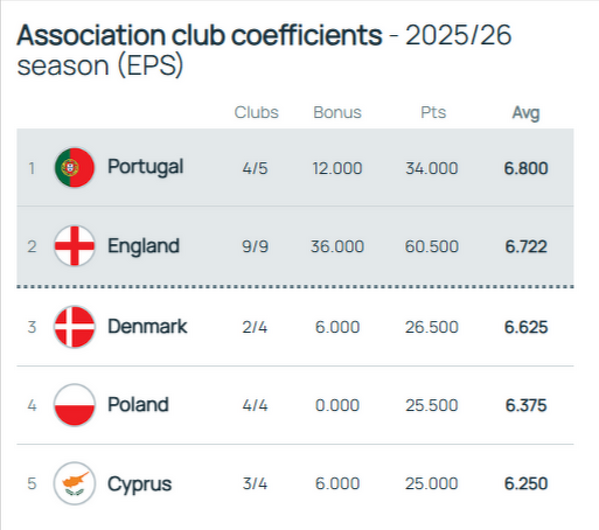Open the Cyprus association link
Screen dimensions: 599x530
point(139,485)
